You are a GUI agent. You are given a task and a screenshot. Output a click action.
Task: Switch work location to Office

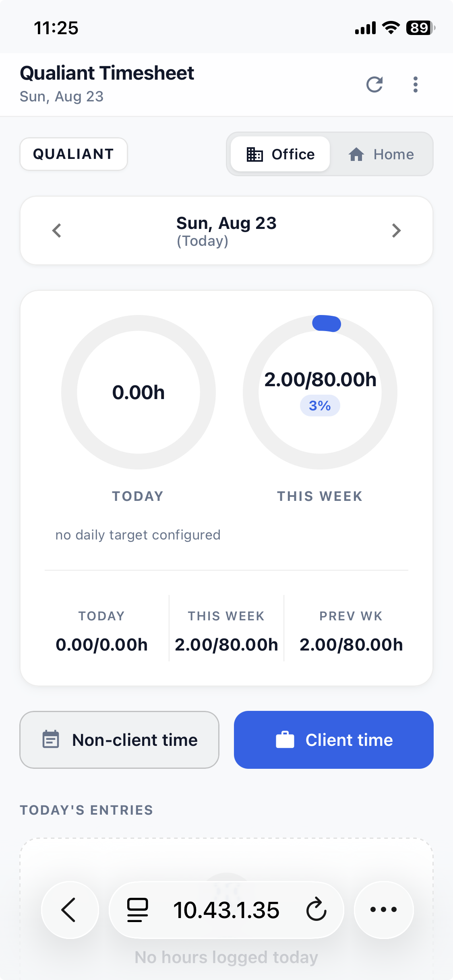click(x=280, y=154)
